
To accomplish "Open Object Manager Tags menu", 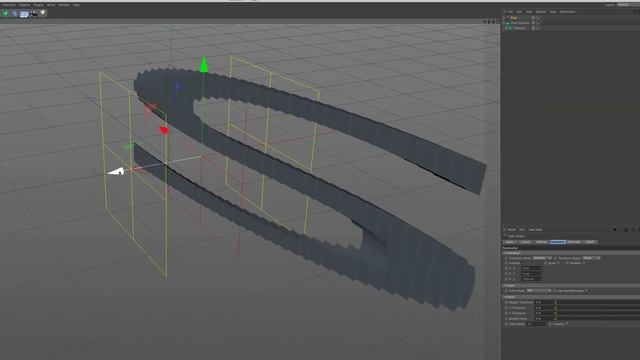I will pos(553,12).
